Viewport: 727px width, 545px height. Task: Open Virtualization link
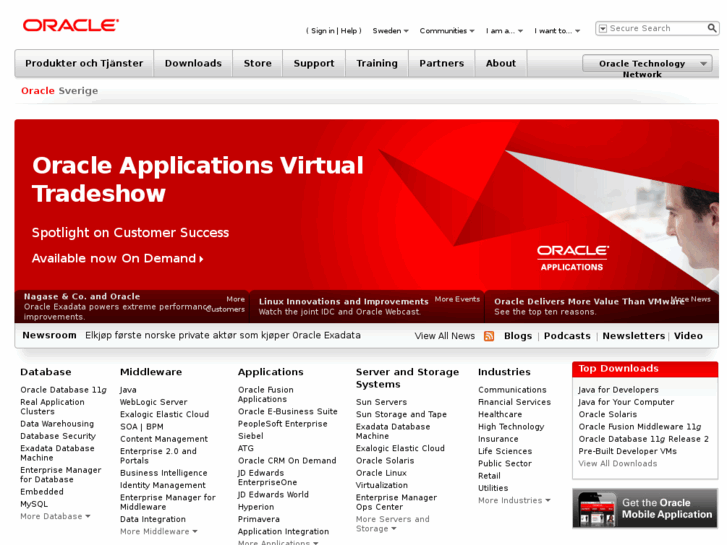[382, 485]
